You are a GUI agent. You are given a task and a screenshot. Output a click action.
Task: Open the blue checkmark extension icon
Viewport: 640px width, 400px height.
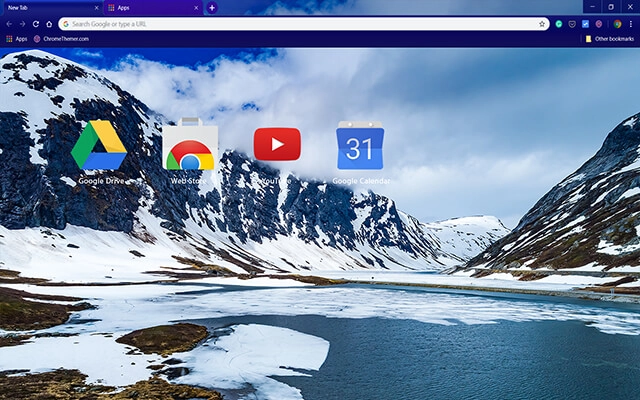585,24
